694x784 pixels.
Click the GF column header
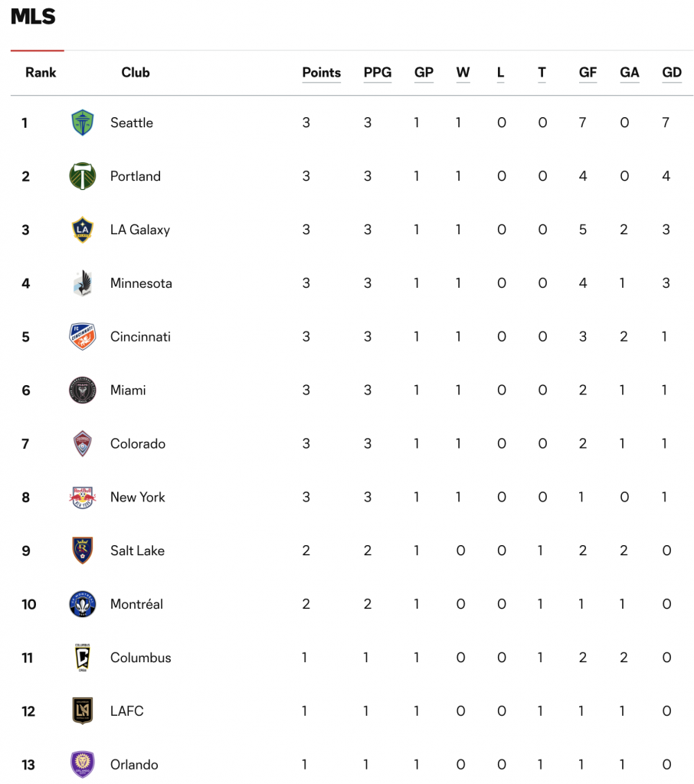588,73
